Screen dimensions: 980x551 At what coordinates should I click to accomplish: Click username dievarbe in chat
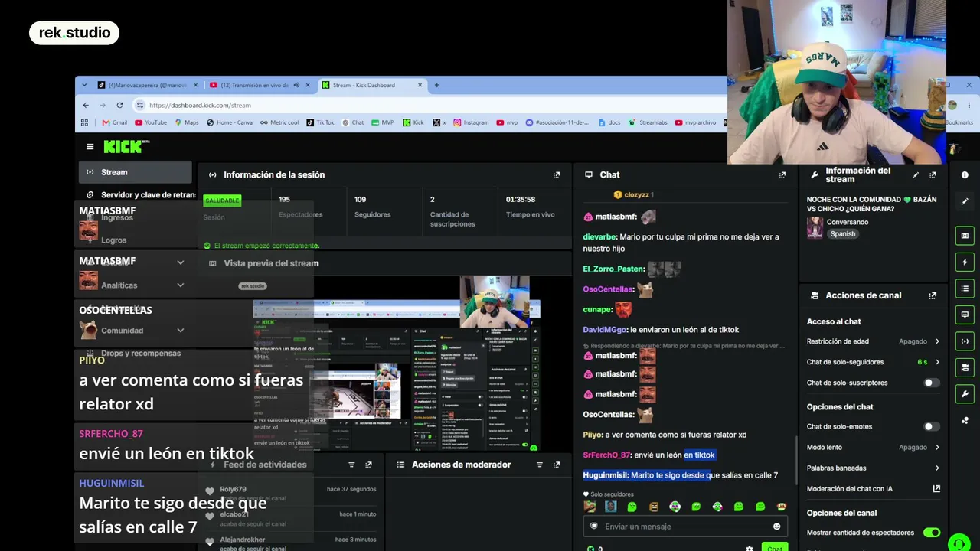599,237
